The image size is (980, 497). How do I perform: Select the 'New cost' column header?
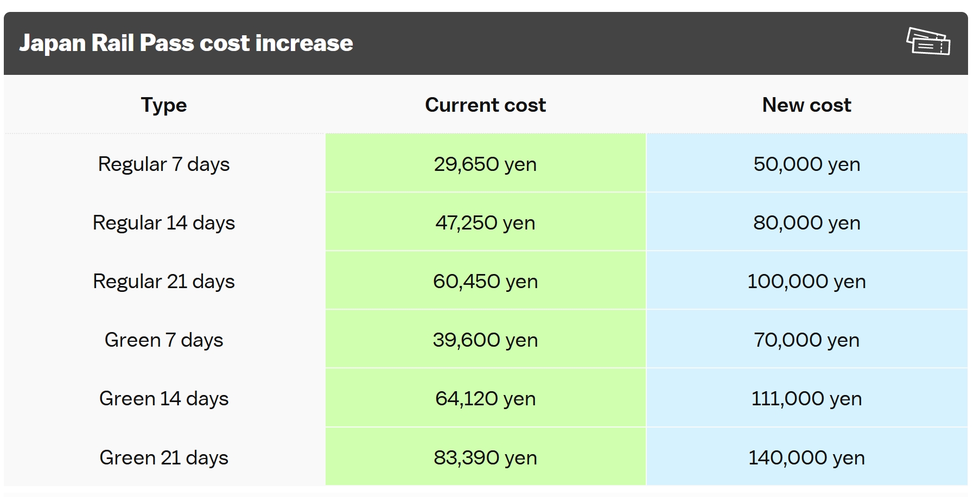pos(806,105)
